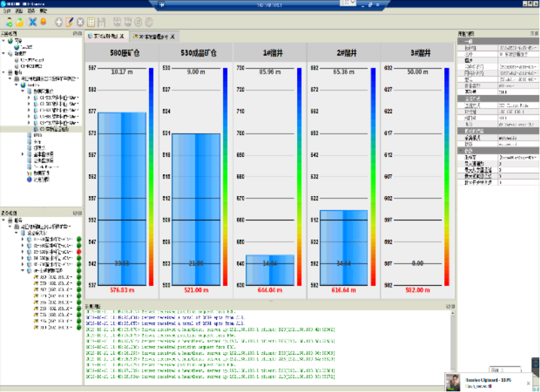Click the open folder toolbar icon
Viewport: 540px width, 392px height.
point(20,22)
